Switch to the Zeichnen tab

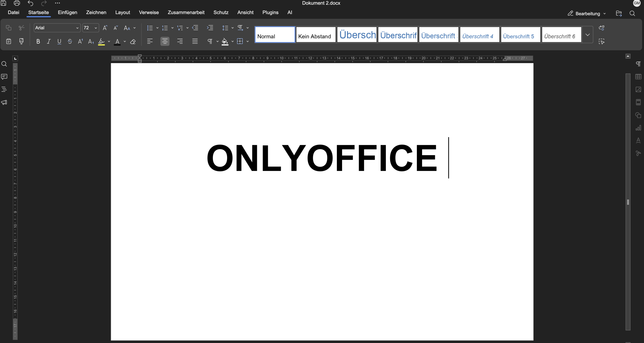coord(96,13)
